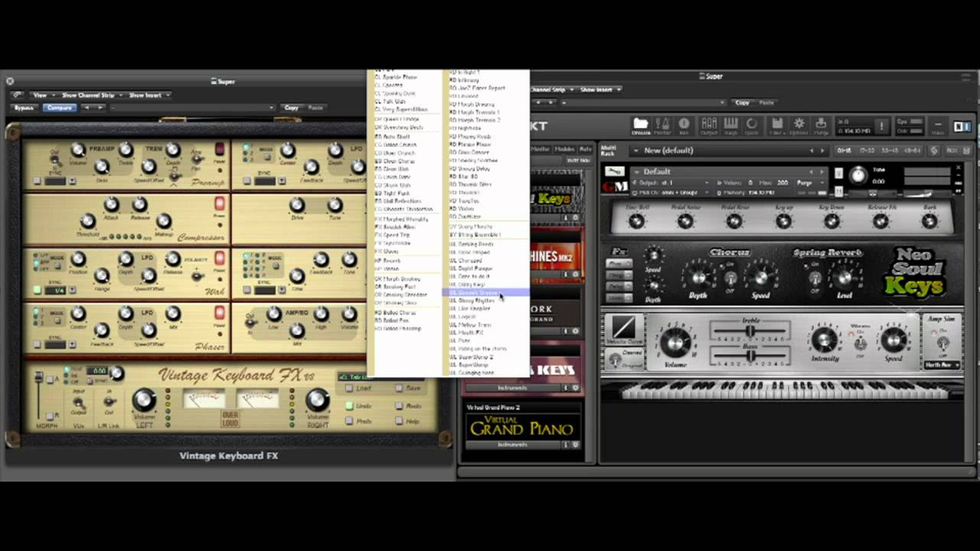Click the Neo Soul Keys Volume knob
The image size is (980, 551).
[675, 342]
